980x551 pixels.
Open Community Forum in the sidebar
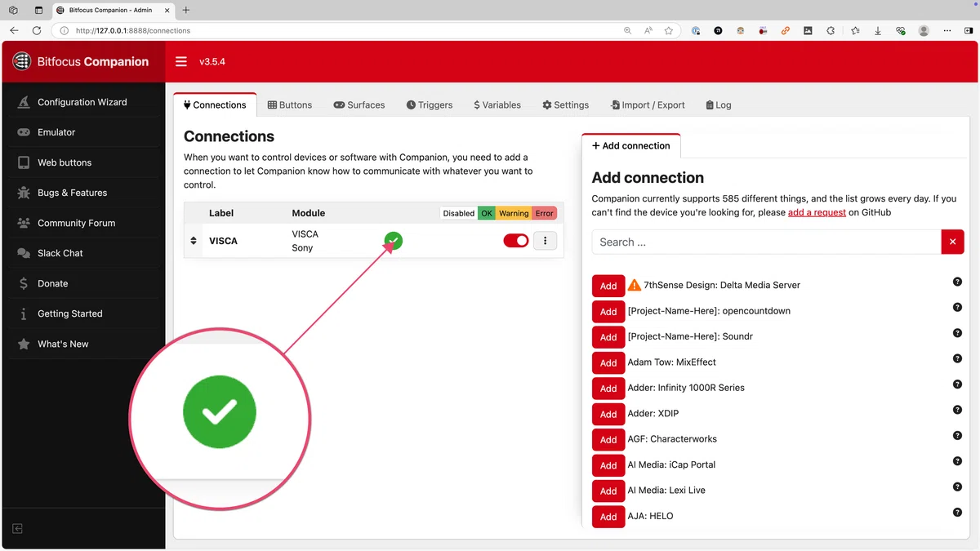click(82, 223)
